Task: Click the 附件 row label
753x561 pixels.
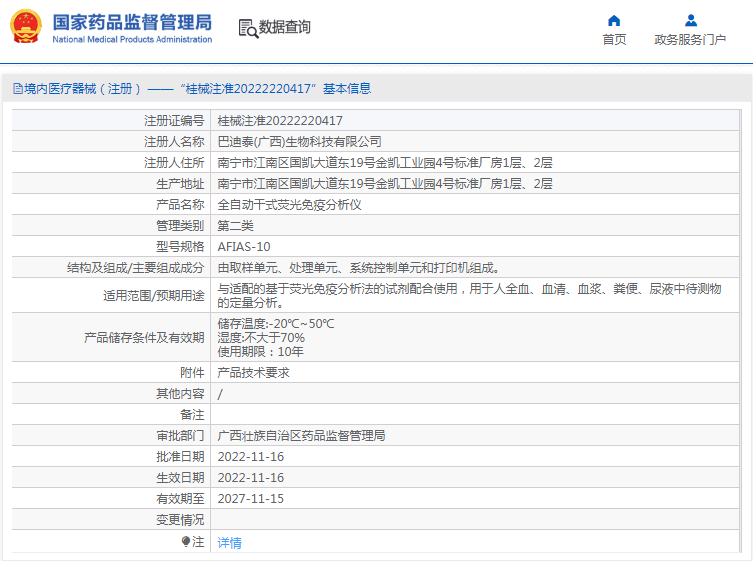Action: (x=192, y=373)
